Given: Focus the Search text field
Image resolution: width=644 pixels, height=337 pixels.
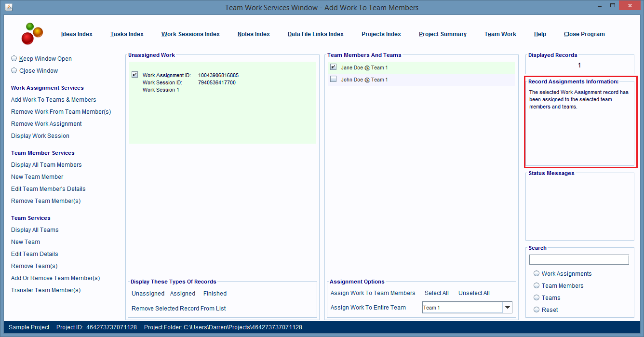Looking at the screenshot, I should (579, 260).
